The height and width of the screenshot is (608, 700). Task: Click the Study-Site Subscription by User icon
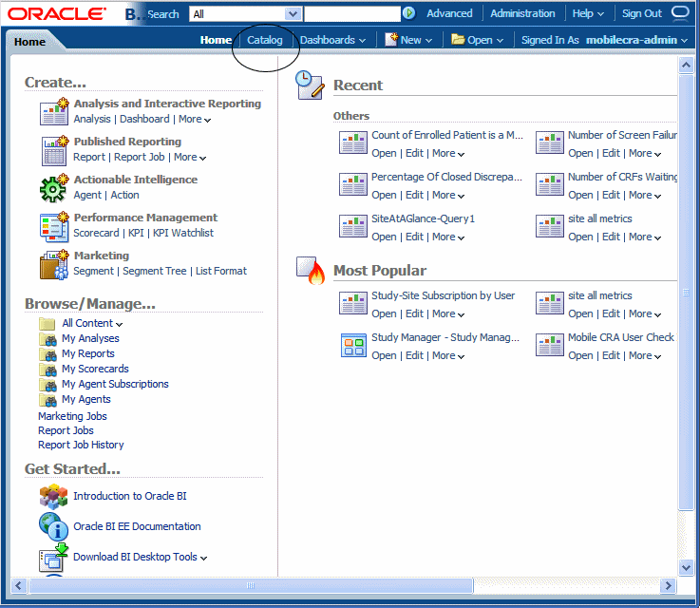[353, 304]
